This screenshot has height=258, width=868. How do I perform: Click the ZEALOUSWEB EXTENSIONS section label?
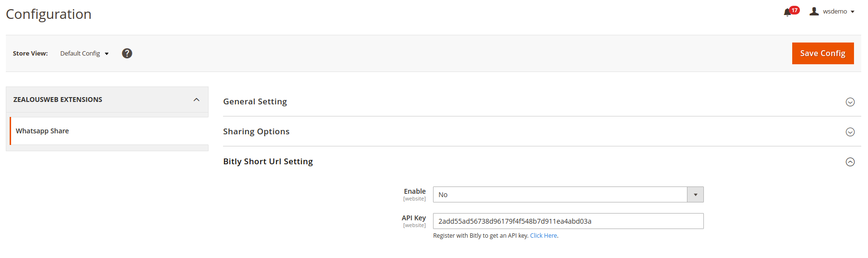pos(58,100)
